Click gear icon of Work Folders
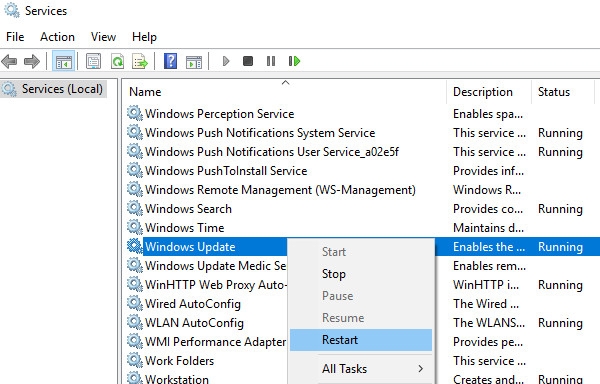Image resolution: width=600 pixels, height=384 pixels. (135, 360)
